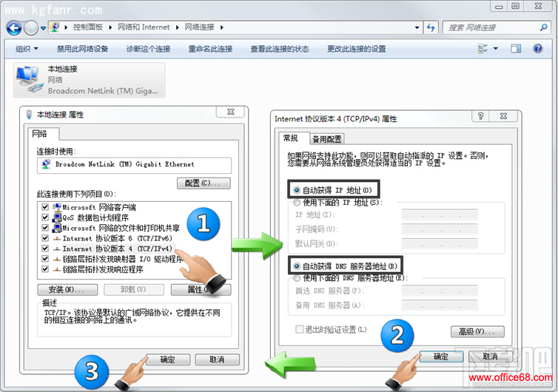Click the 属性 button in 本地连接 属性
The image size is (558, 392).
click(201, 289)
